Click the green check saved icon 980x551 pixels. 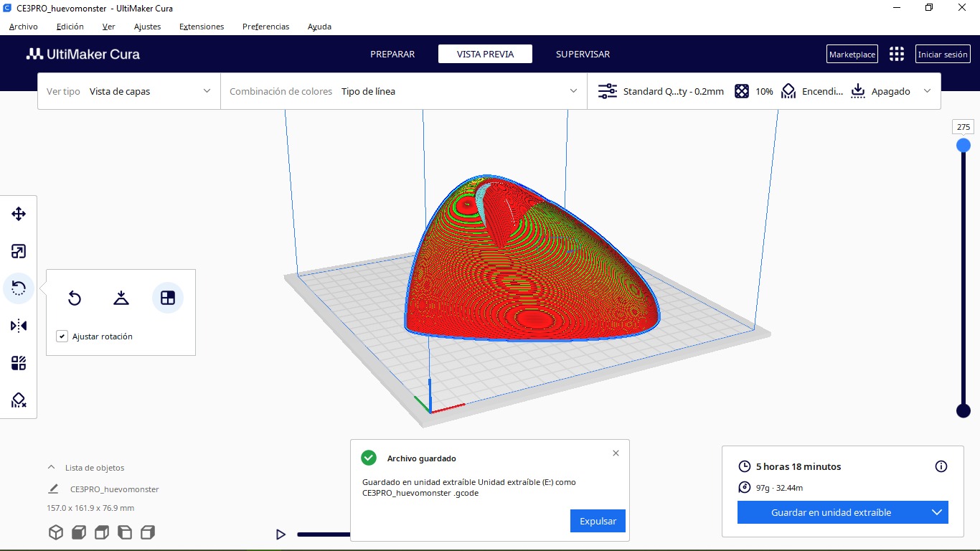[369, 458]
